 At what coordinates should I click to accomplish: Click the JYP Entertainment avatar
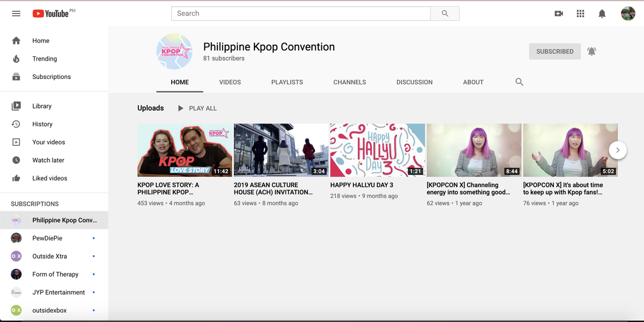(x=16, y=292)
